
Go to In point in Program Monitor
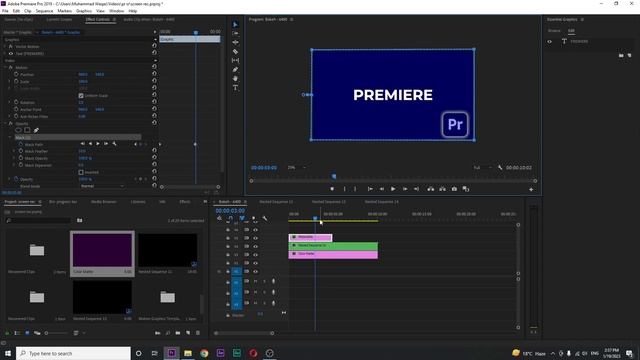tap(370, 189)
